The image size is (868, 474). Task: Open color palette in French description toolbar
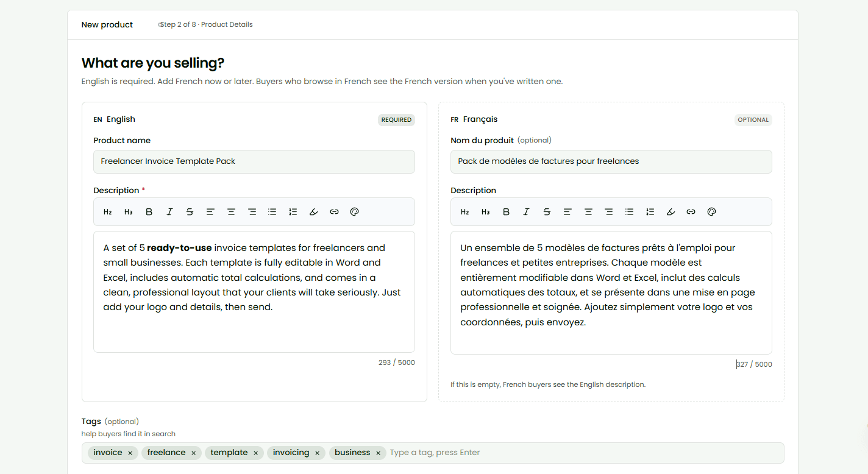click(x=711, y=212)
